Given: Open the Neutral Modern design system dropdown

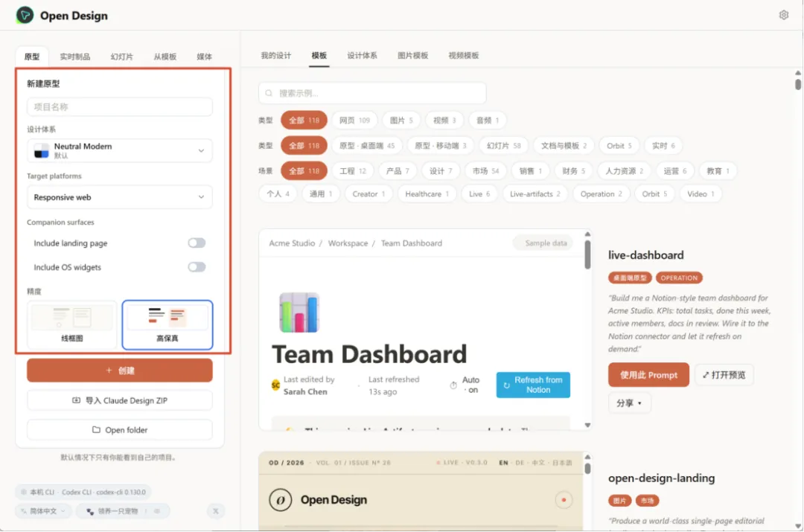Looking at the screenshot, I should pyautogui.click(x=119, y=151).
